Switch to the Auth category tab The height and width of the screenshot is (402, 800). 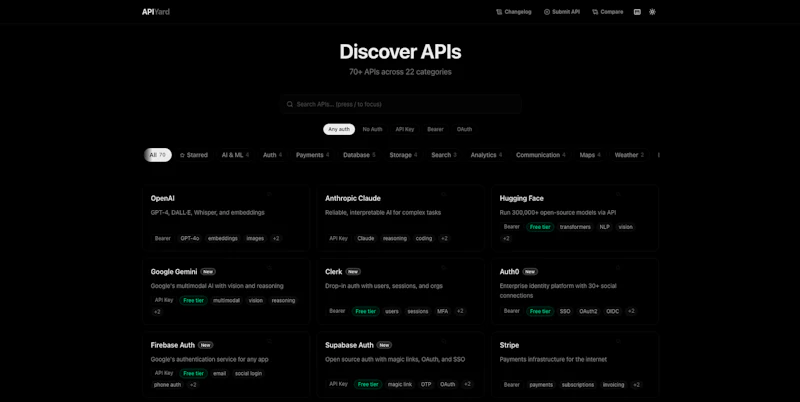(272, 155)
